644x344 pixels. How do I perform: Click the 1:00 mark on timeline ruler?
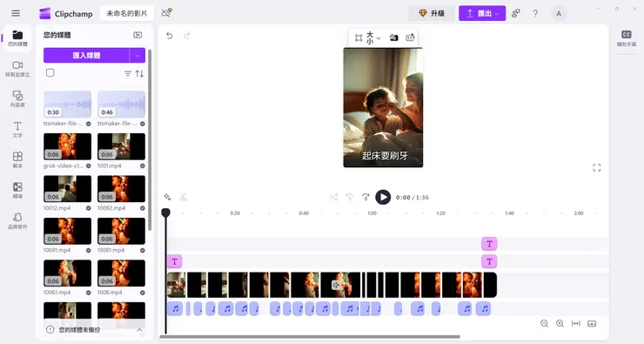(x=372, y=213)
